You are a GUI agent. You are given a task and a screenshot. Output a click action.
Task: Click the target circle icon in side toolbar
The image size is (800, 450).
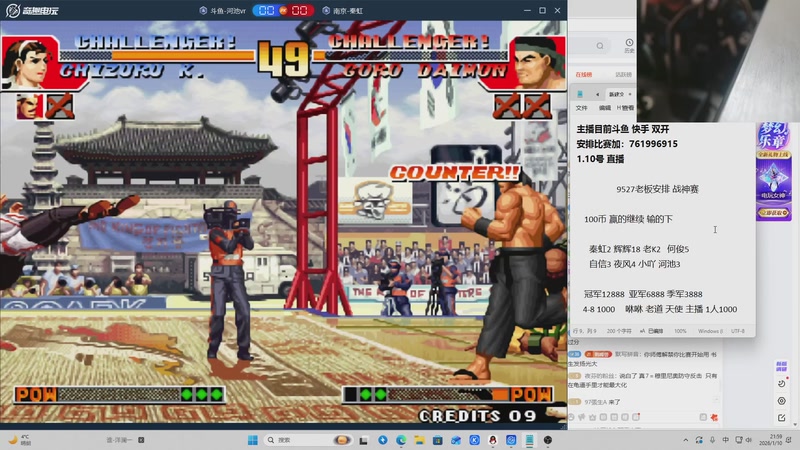point(782,401)
